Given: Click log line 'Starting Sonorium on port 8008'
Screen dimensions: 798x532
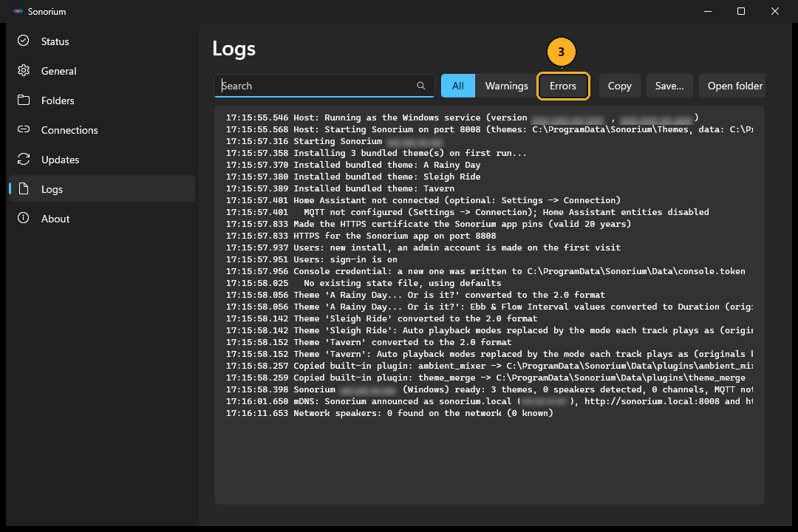Looking at the screenshot, I should [x=490, y=129].
